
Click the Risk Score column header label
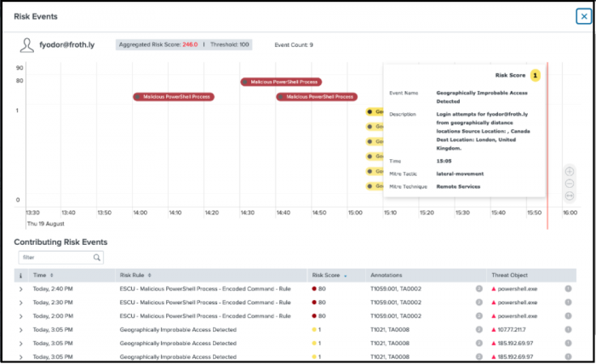point(326,276)
